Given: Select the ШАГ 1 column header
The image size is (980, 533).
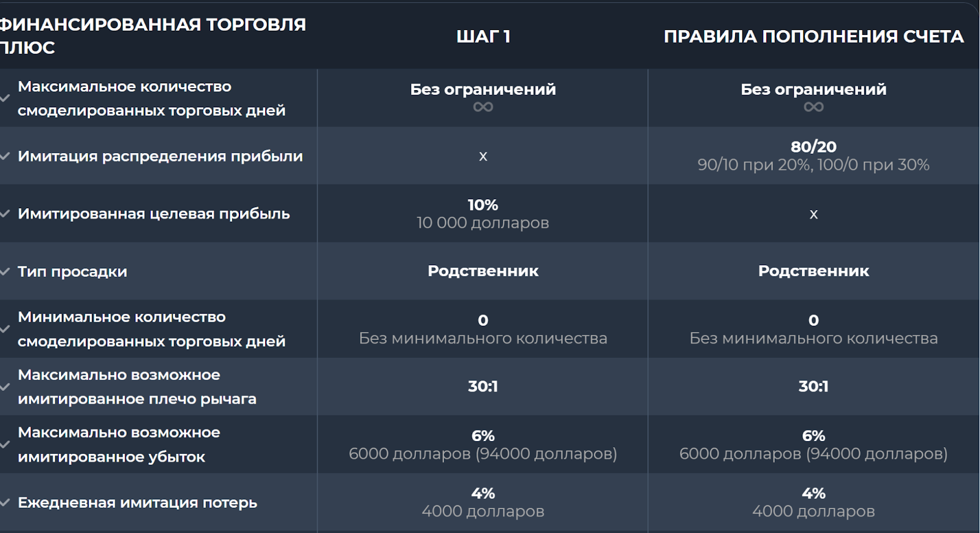Looking at the screenshot, I should tap(483, 36).
